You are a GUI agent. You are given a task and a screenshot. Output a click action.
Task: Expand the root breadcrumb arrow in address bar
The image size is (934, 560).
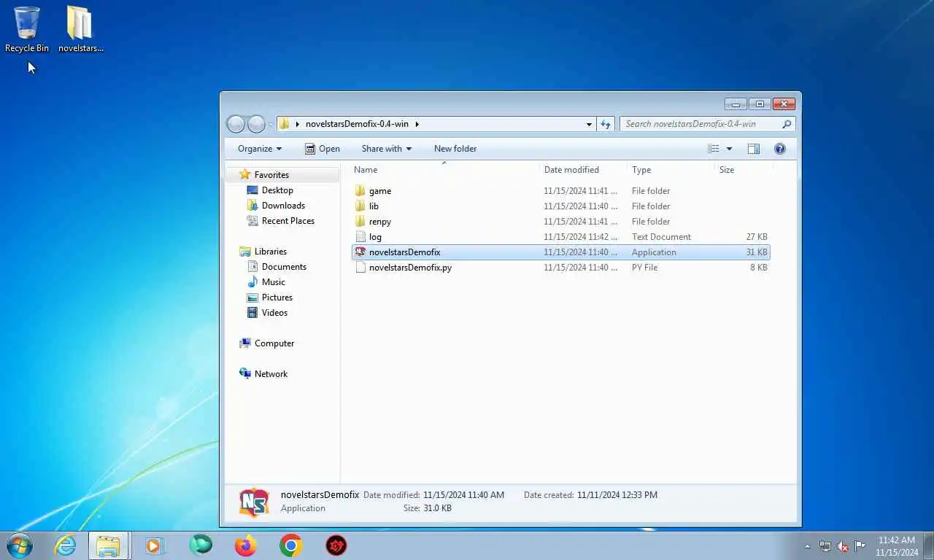[298, 124]
